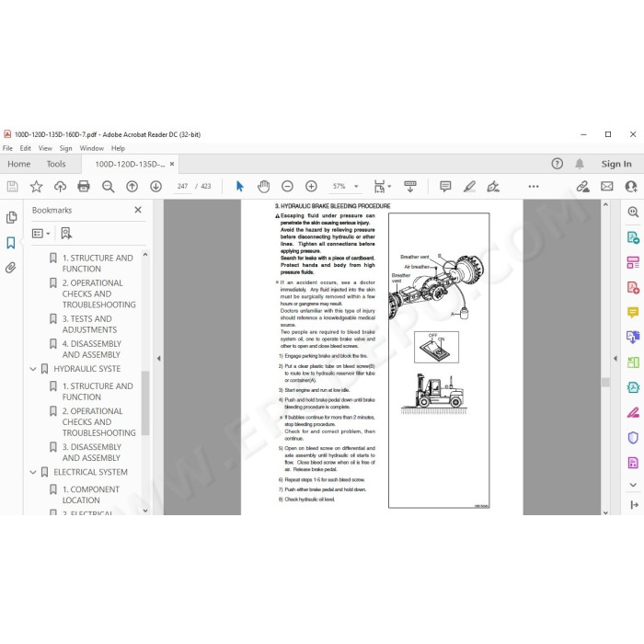This screenshot has height=644, width=644.
Task: Open bookmark options dropdown menu
Action: click(41, 234)
